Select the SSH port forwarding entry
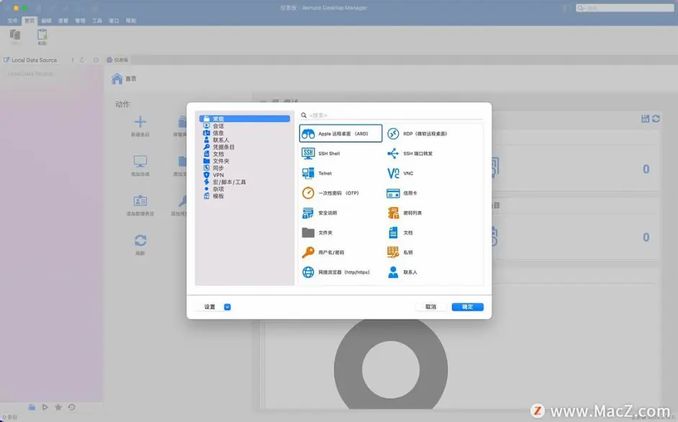This screenshot has height=422, width=678. tap(410, 153)
